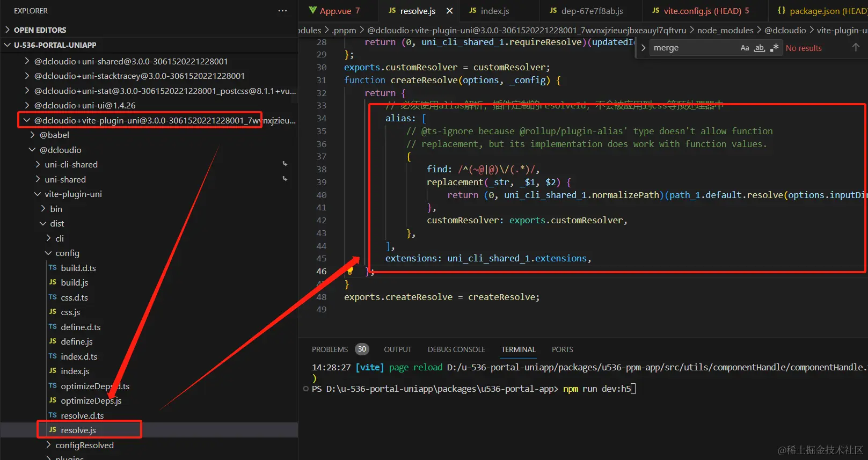Collapse the @dcloudio+vite-plugin-uni@3.0.0 folder

pos(27,120)
